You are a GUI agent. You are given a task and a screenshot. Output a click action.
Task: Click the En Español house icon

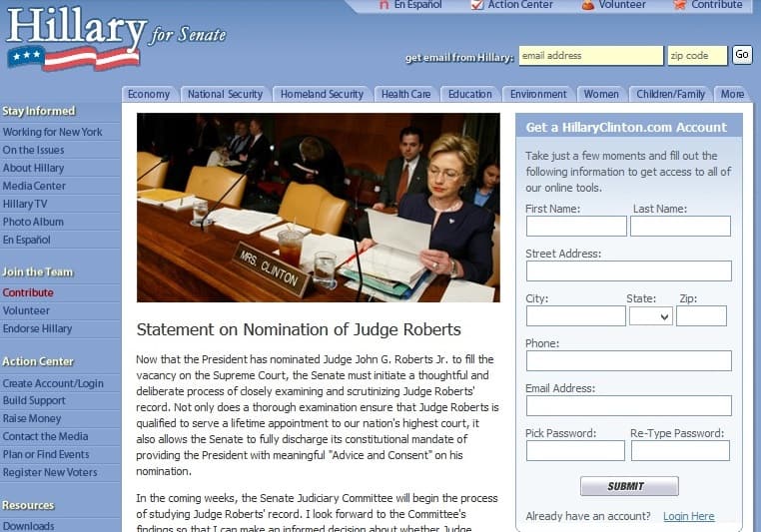[x=383, y=5]
